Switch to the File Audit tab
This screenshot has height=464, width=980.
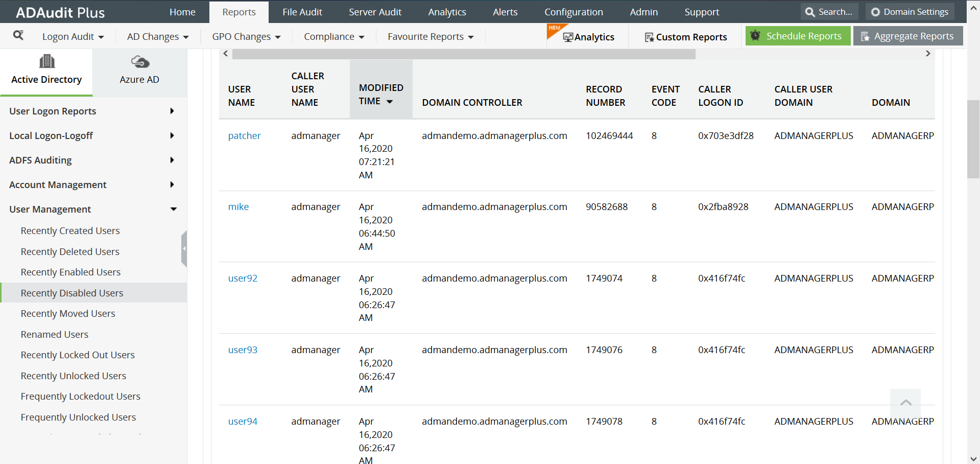302,11
